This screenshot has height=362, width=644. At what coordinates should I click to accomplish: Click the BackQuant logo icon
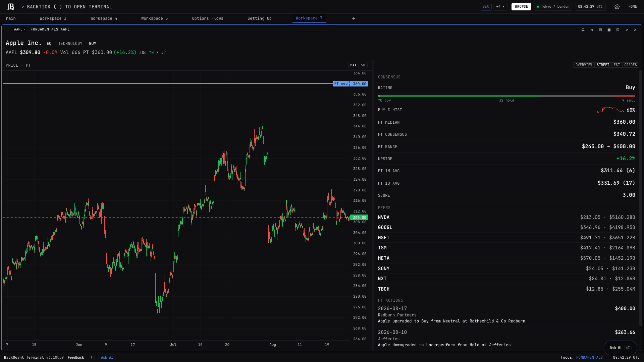pyautogui.click(x=11, y=7)
